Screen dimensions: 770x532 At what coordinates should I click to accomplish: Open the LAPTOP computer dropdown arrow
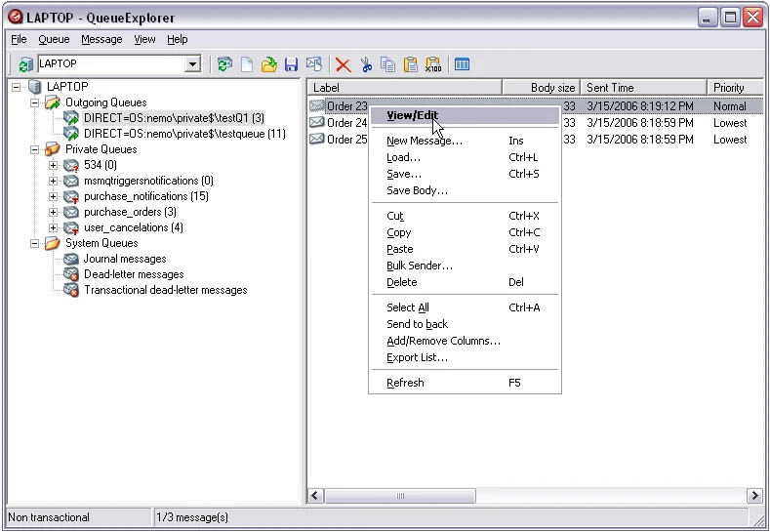[193, 63]
